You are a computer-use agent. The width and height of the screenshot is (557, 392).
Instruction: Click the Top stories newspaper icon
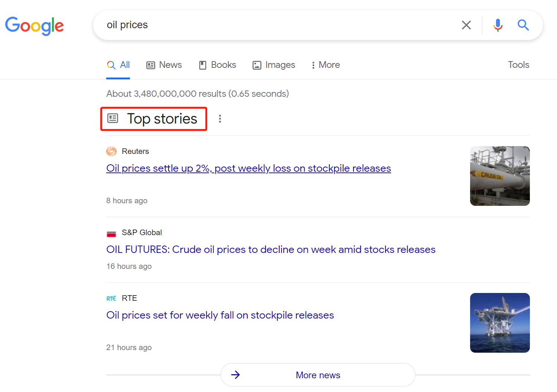coord(113,118)
